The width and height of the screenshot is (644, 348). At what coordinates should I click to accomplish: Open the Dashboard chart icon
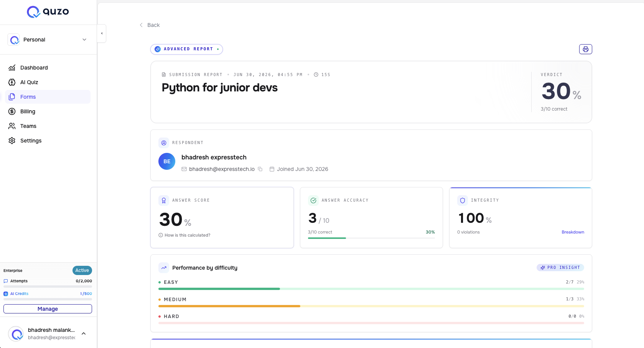coord(12,68)
